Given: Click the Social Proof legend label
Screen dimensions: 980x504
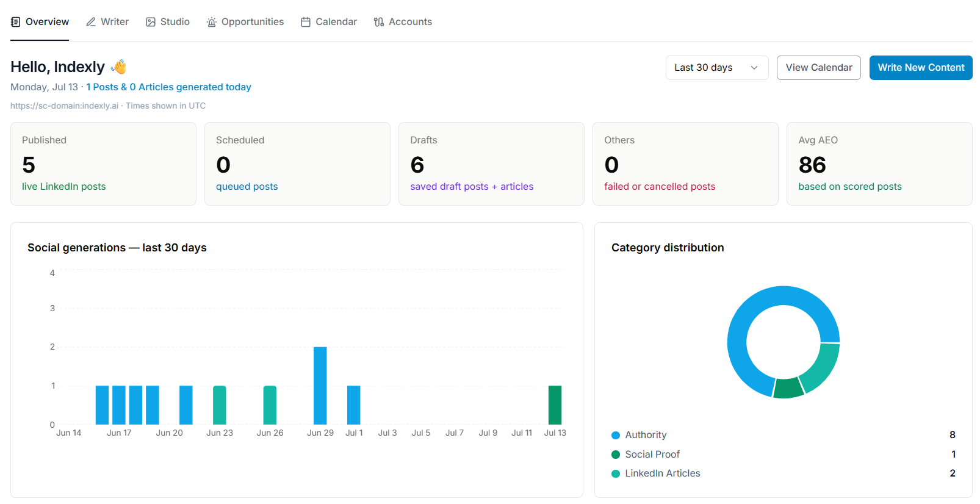Looking at the screenshot, I should tap(652, 455).
